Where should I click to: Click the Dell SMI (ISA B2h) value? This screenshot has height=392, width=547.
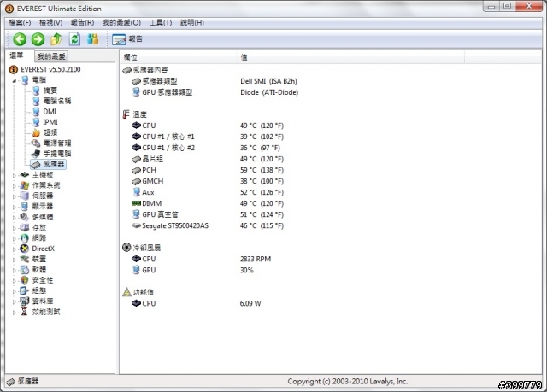[268, 81]
